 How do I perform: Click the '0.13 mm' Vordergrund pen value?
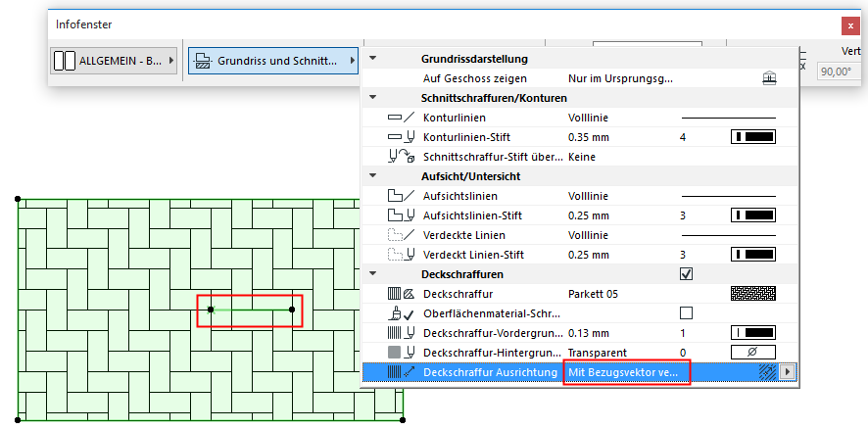click(x=589, y=333)
